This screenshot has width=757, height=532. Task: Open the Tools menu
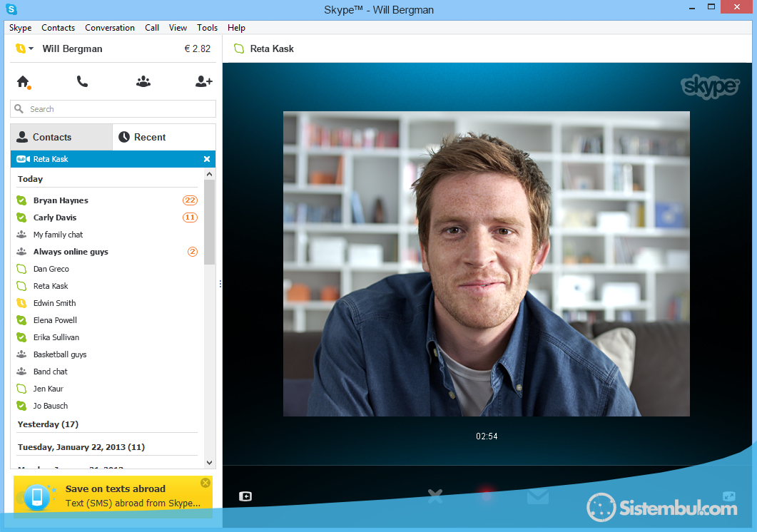(207, 28)
